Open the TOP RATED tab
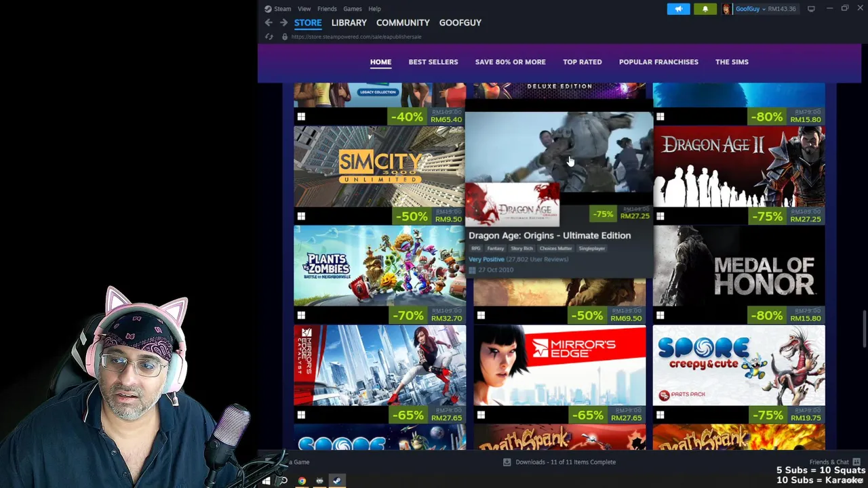This screenshot has height=488, width=868. tap(582, 62)
